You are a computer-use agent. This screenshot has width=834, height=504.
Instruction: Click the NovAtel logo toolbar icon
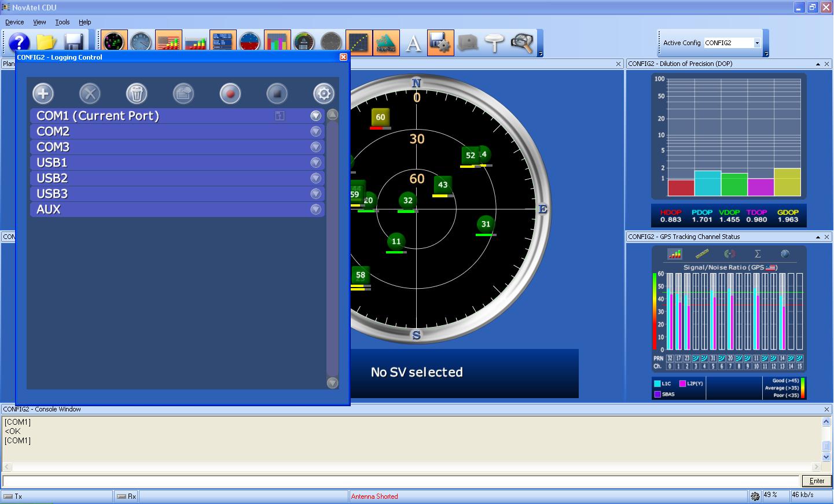click(386, 43)
